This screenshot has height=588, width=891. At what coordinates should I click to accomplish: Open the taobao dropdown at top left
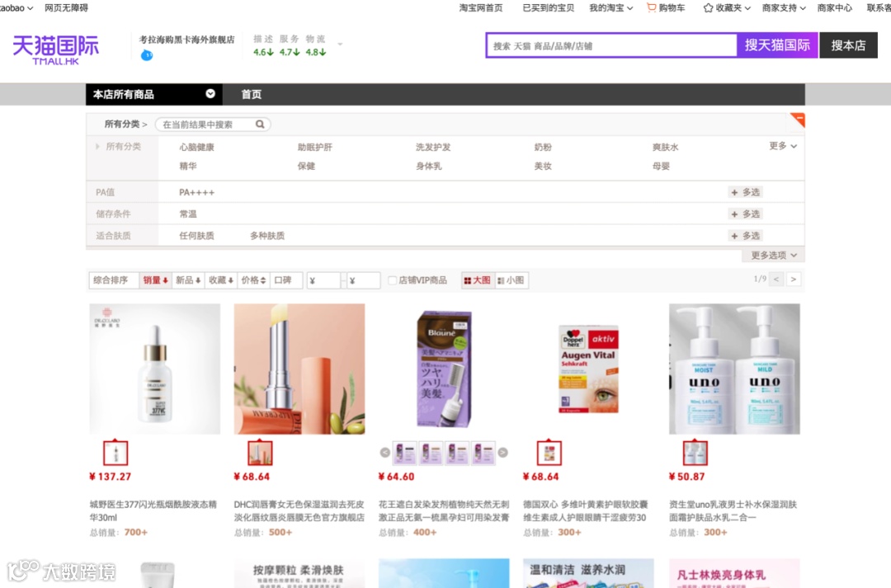click(x=16, y=8)
